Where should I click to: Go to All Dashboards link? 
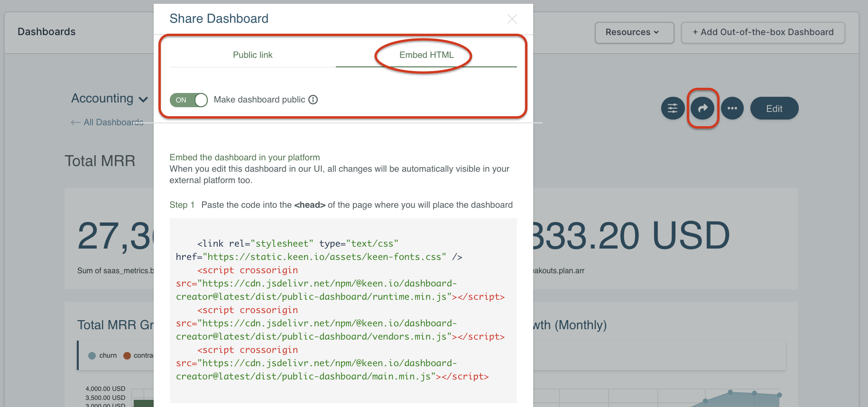coord(113,122)
